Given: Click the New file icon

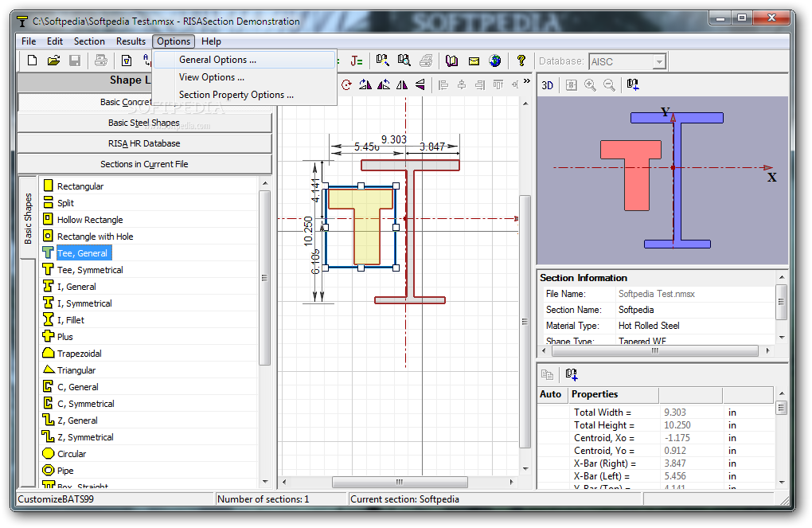Looking at the screenshot, I should (32, 61).
